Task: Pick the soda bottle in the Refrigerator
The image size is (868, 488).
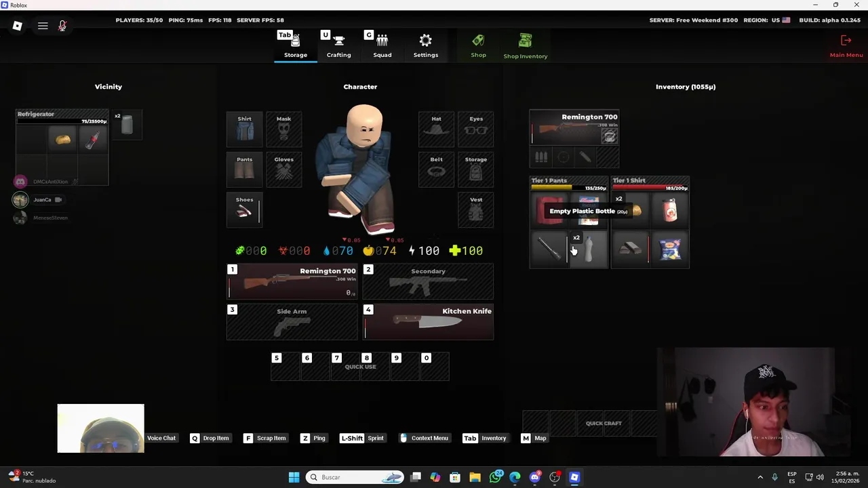Action: pyautogui.click(x=93, y=140)
